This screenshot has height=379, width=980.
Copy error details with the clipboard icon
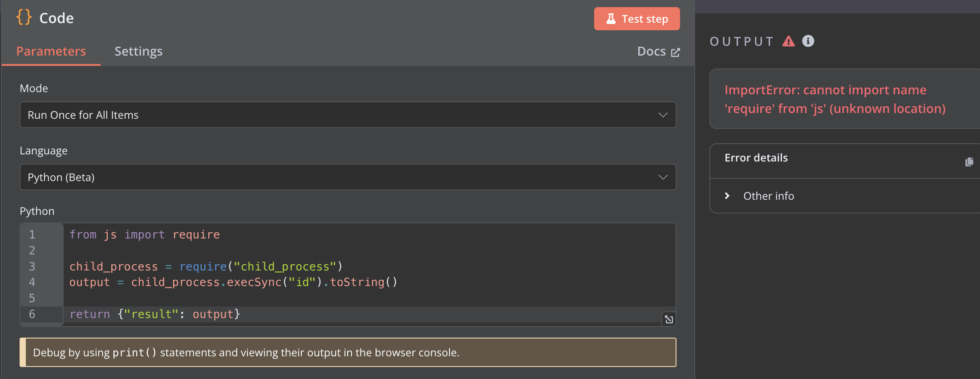(969, 162)
